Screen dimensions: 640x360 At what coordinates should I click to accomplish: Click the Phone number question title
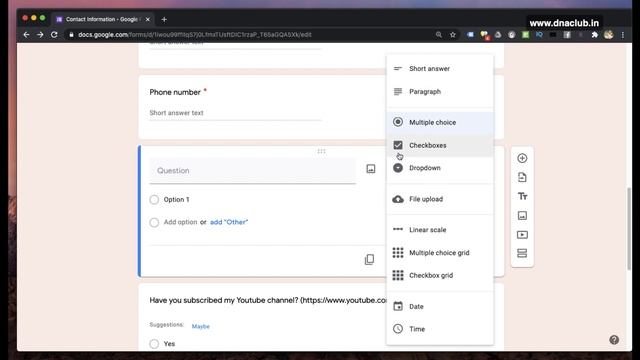pyautogui.click(x=175, y=92)
